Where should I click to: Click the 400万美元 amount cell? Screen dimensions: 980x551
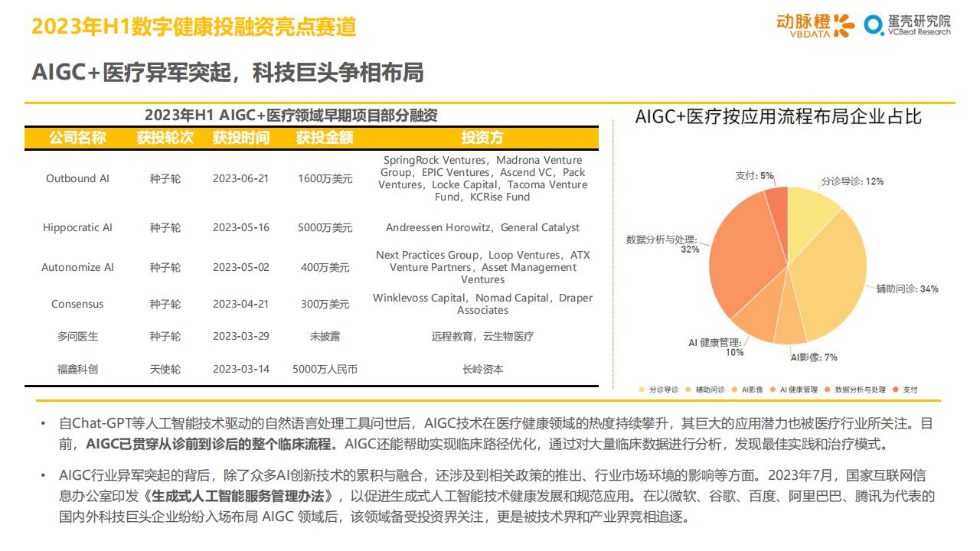(x=325, y=267)
